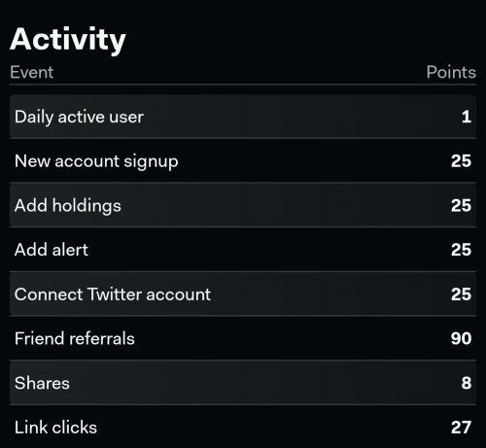Click the Connect Twitter account label text
The image size is (486, 448).
pyautogui.click(x=113, y=294)
